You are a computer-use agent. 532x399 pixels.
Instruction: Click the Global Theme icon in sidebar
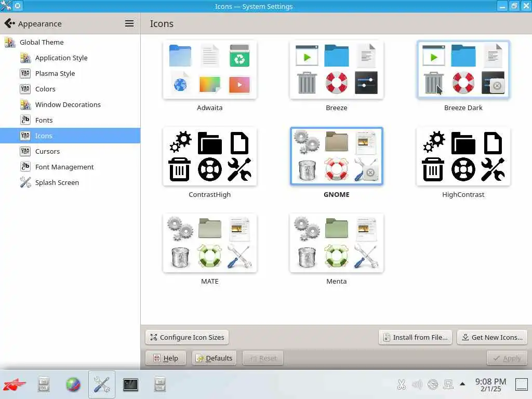click(x=10, y=43)
